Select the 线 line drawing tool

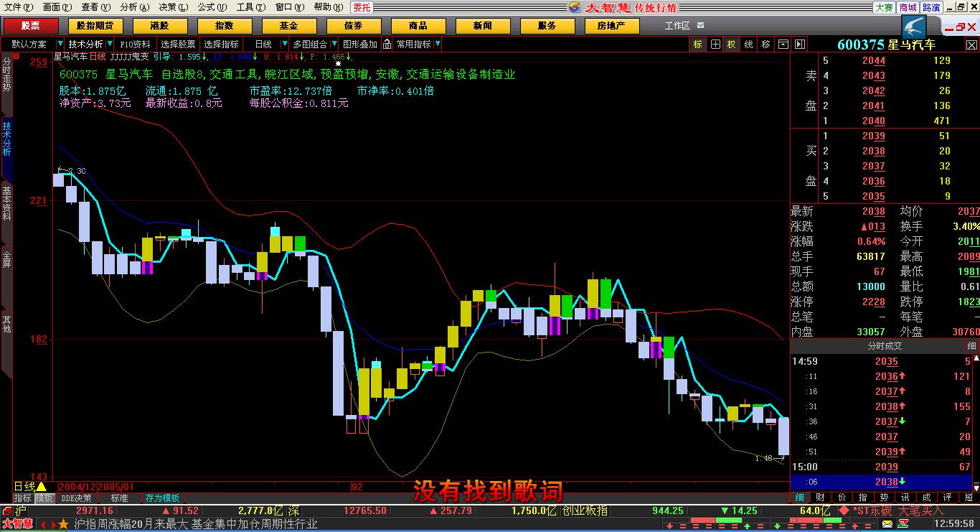[x=748, y=45]
